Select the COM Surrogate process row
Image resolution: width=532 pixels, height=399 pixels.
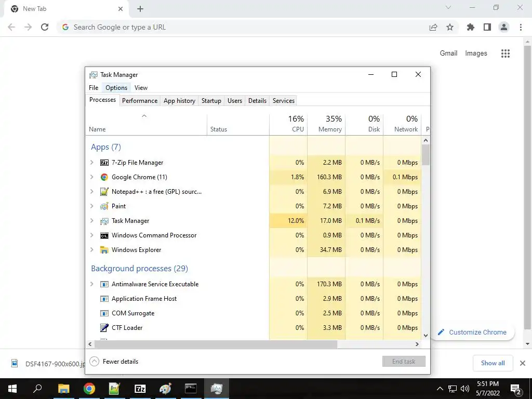(254, 313)
